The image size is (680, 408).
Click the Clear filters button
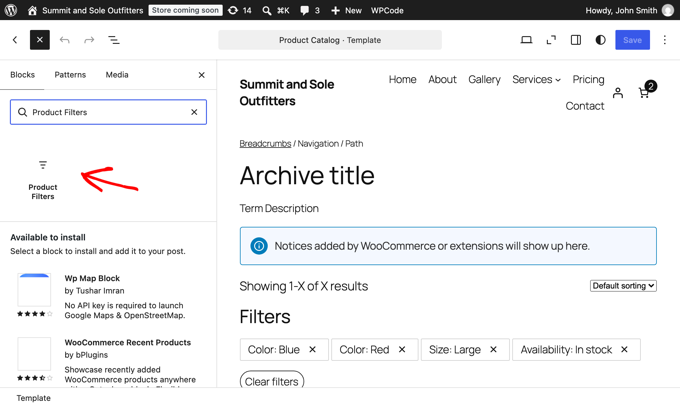click(x=272, y=381)
